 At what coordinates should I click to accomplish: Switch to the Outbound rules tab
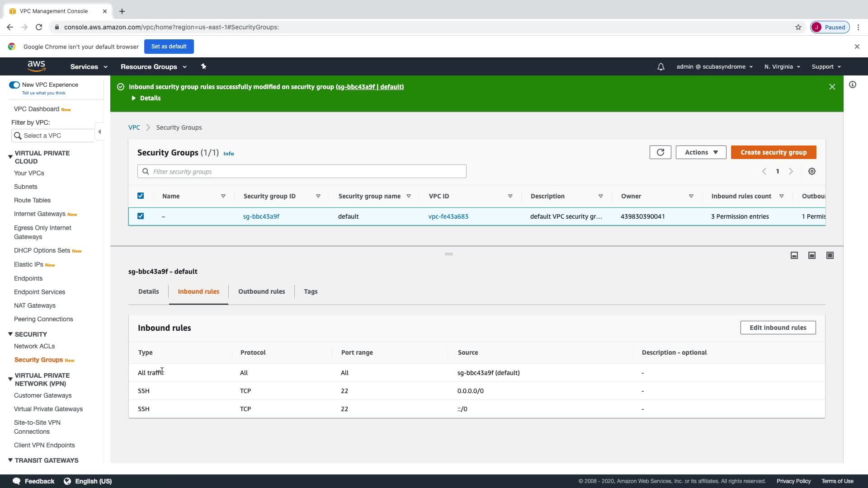click(261, 292)
